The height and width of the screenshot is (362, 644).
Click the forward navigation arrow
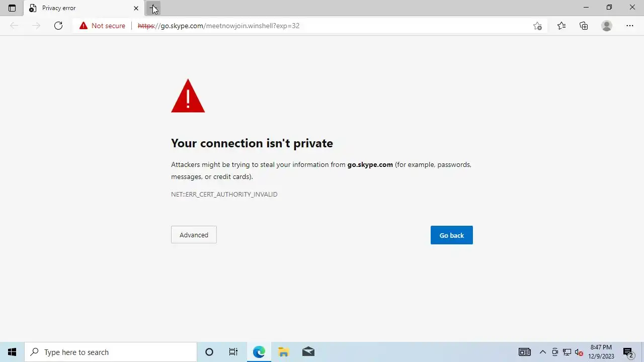click(36, 26)
